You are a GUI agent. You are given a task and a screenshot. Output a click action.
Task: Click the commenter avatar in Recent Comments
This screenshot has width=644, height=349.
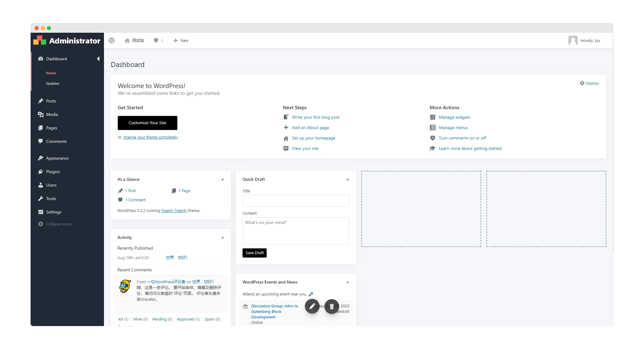click(125, 286)
